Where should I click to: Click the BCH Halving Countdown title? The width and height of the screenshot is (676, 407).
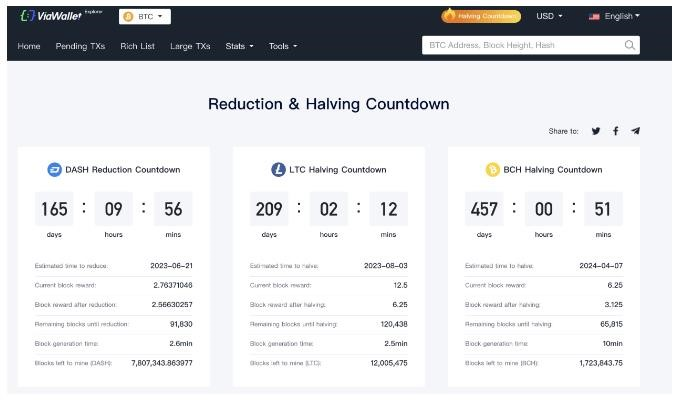pyautogui.click(x=553, y=169)
